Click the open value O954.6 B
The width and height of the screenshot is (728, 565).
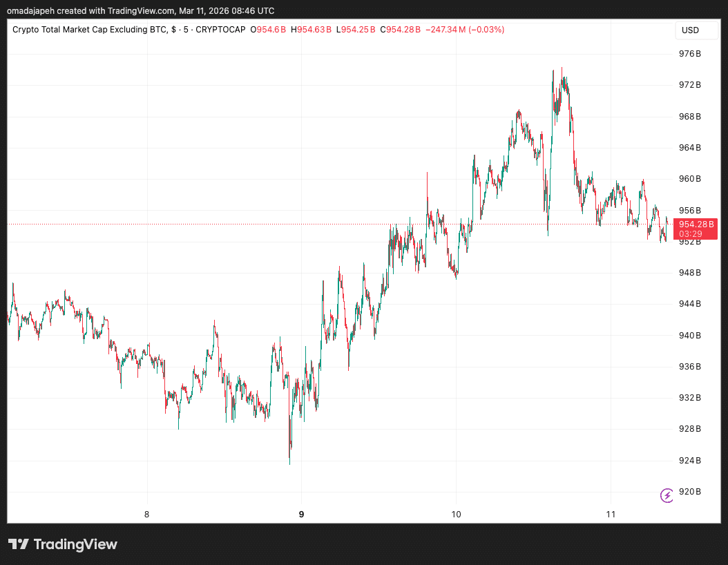click(268, 30)
